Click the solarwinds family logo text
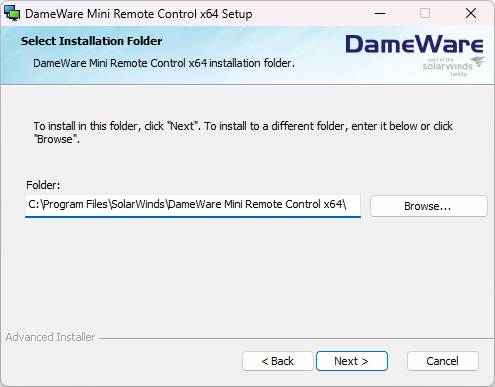This screenshot has width=495, height=387. pyautogui.click(x=447, y=66)
